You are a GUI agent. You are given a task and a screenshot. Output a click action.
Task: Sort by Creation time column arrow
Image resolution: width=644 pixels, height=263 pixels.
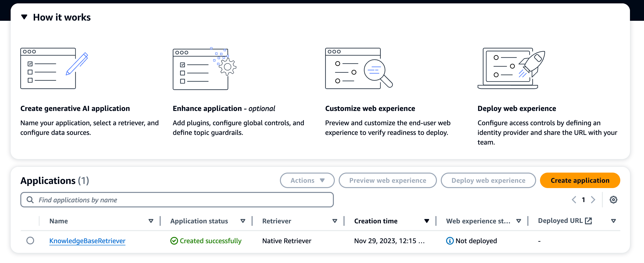[427, 221]
